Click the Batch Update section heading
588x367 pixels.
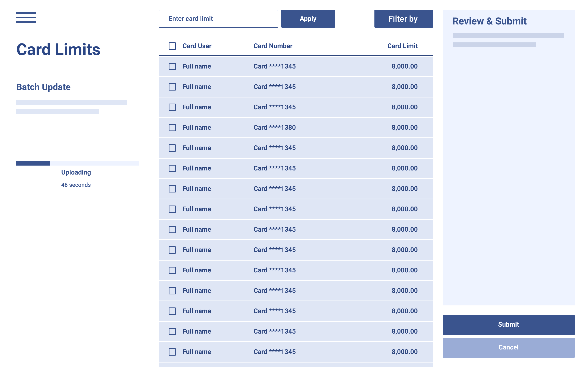[43, 87]
